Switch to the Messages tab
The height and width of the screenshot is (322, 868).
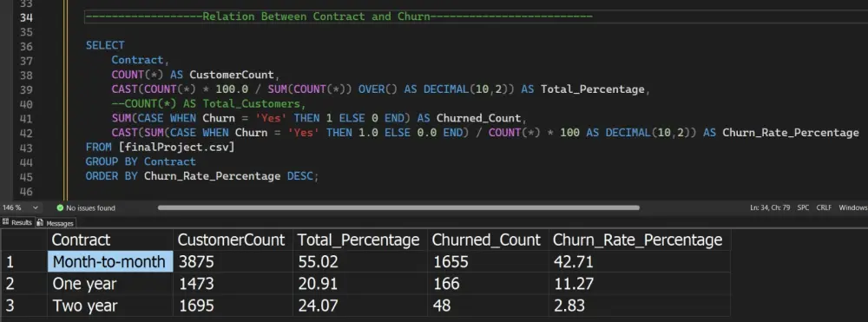coord(56,223)
